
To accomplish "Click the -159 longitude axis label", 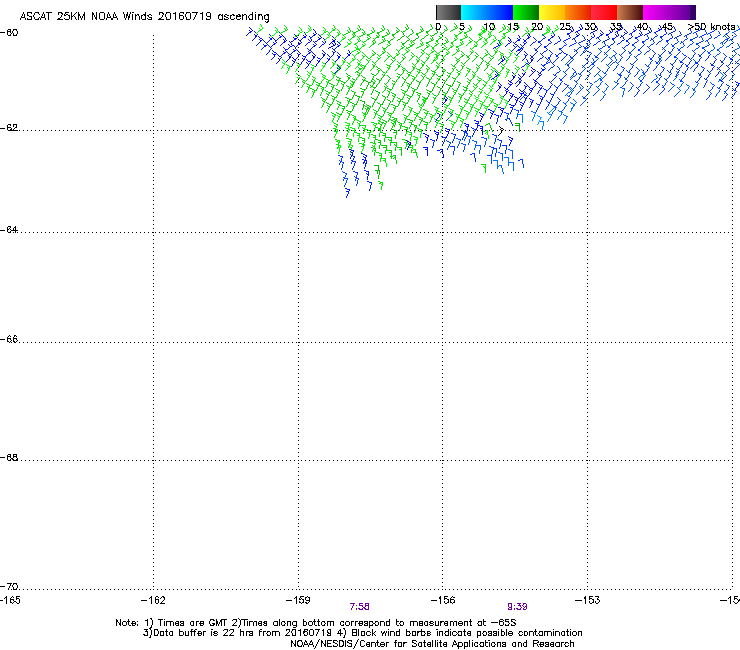I will pyautogui.click(x=298, y=600).
